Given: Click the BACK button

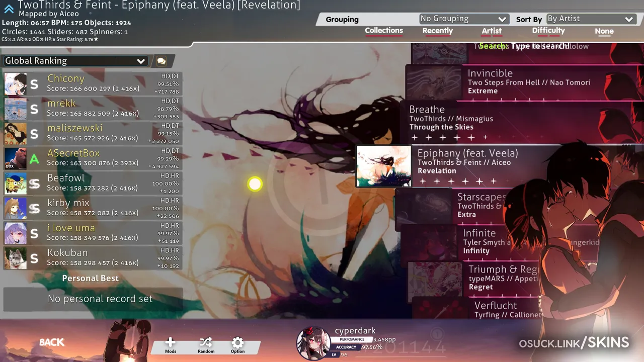Looking at the screenshot, I should (52, 342).
